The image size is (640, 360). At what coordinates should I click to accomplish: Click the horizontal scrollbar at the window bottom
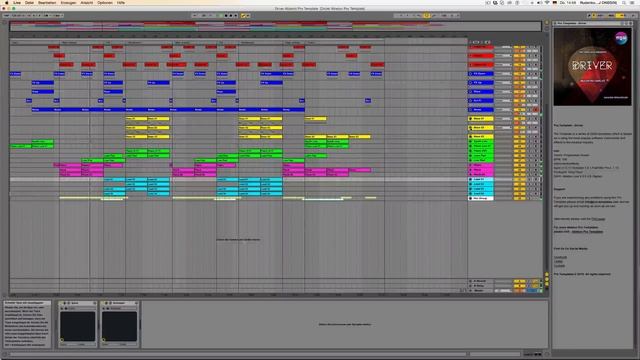click(239, 354)
